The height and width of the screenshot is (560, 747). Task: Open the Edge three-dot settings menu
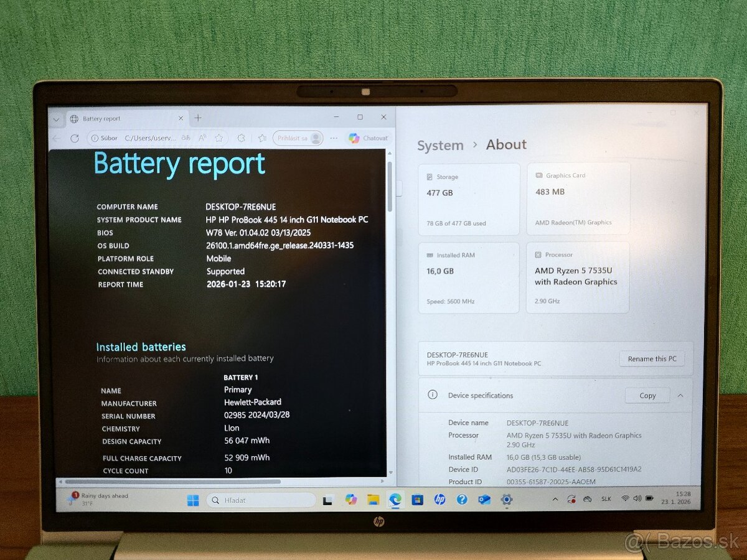click(x=333, y=138)
